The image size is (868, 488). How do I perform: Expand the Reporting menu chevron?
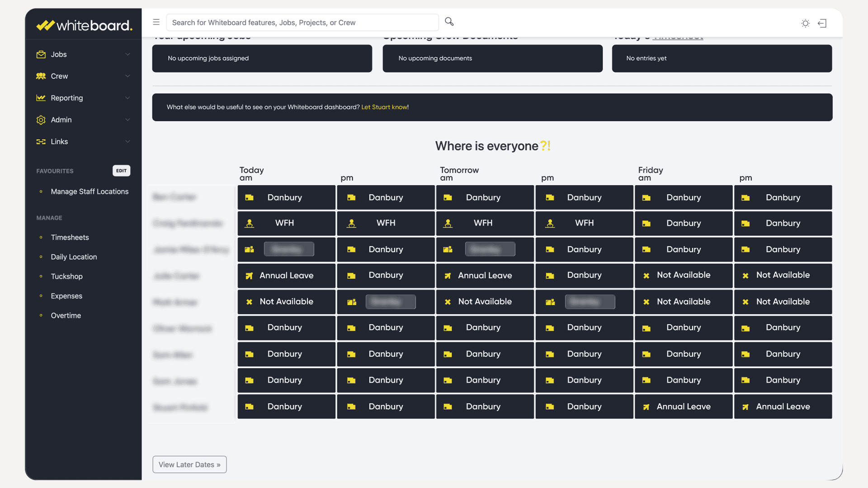tap(127, 98)
